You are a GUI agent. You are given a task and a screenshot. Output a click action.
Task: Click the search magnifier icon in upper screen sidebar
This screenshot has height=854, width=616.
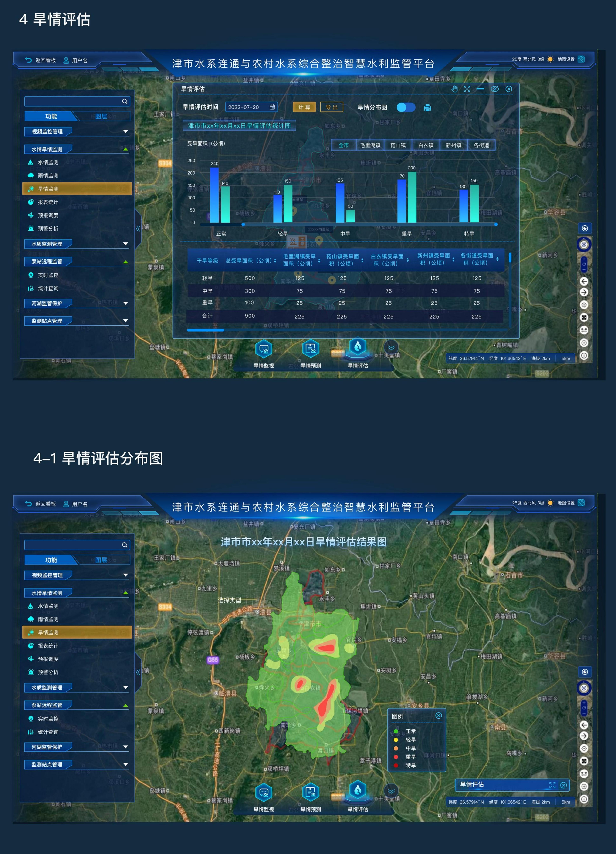124,101
